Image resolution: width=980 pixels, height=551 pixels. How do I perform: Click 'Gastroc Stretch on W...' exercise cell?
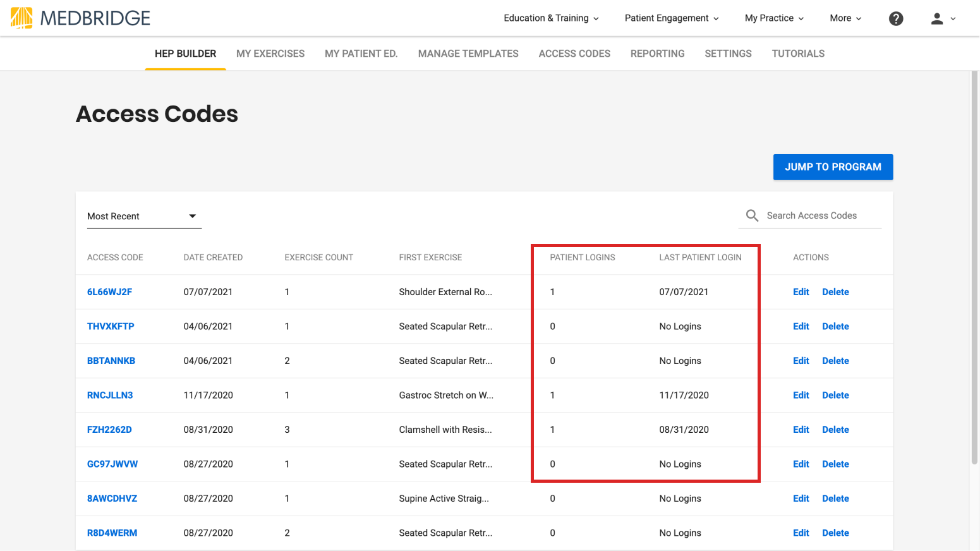[446, 396]
